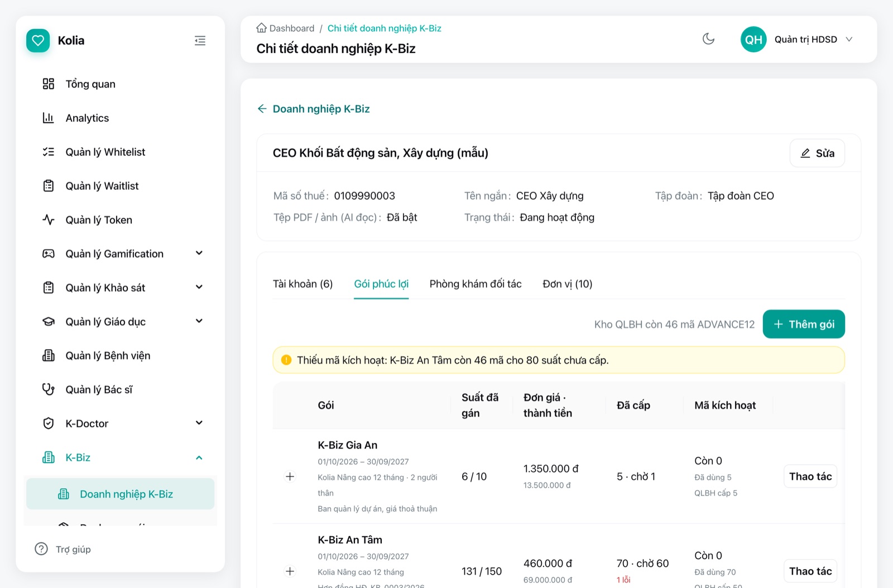Go back via Doanh nghiệp K-Biz arrow
Image resolution: width=893 pixels, height=588 pixels.
262,109
